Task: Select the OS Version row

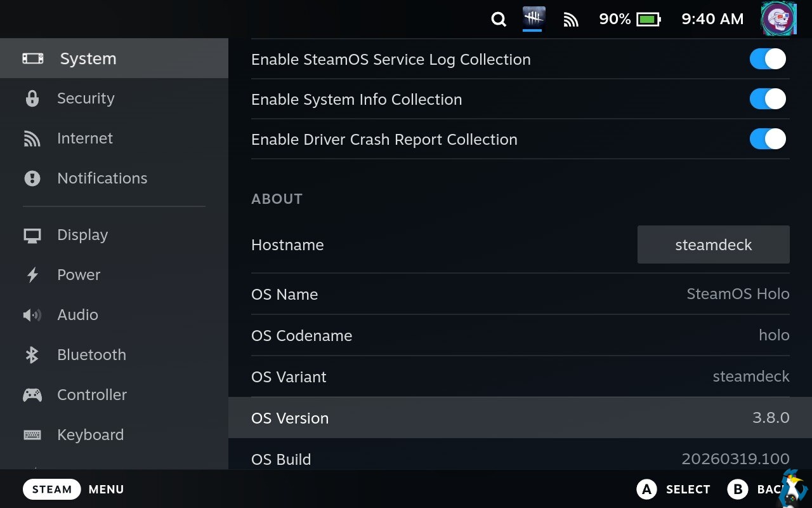Action: (520, 418)
